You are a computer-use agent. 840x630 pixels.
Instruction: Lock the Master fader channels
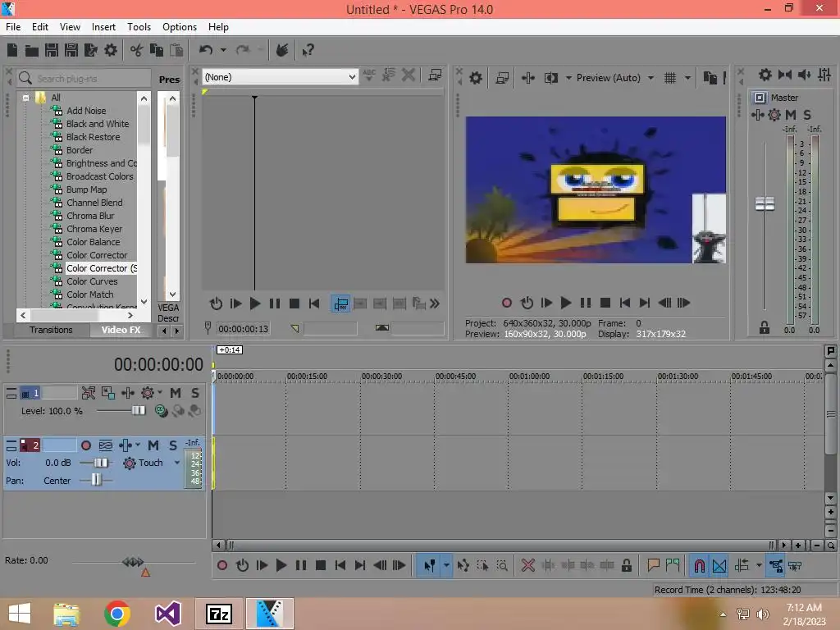(764, 327)
